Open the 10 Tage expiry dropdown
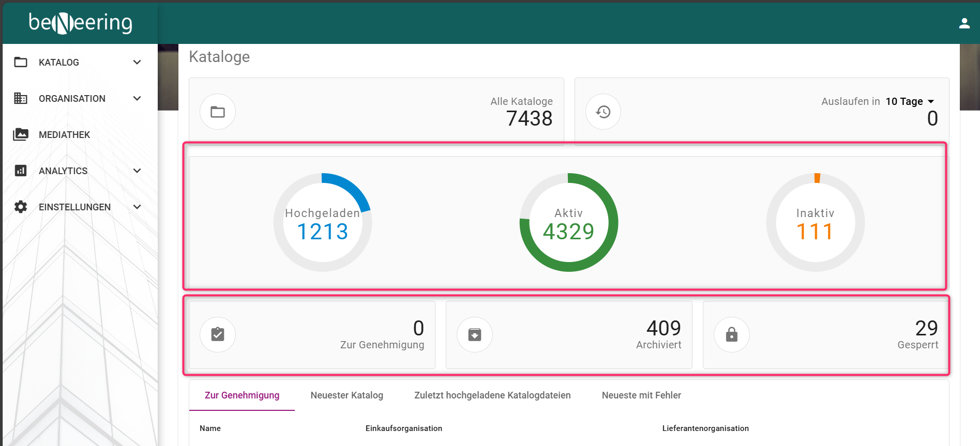 click(x=910, y=101)
